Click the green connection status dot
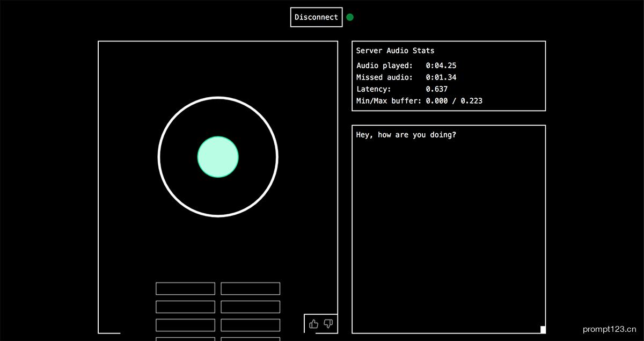 point(350,17)
